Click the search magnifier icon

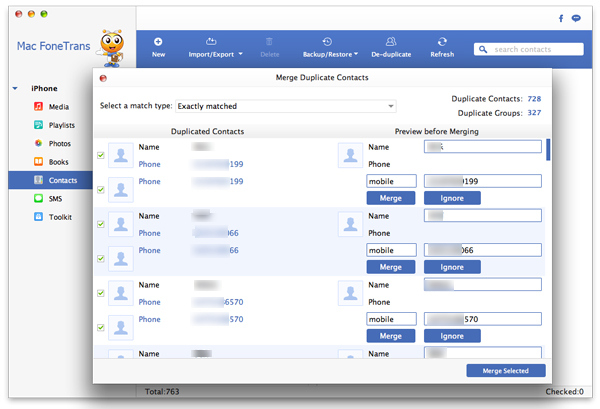[483, 49]
